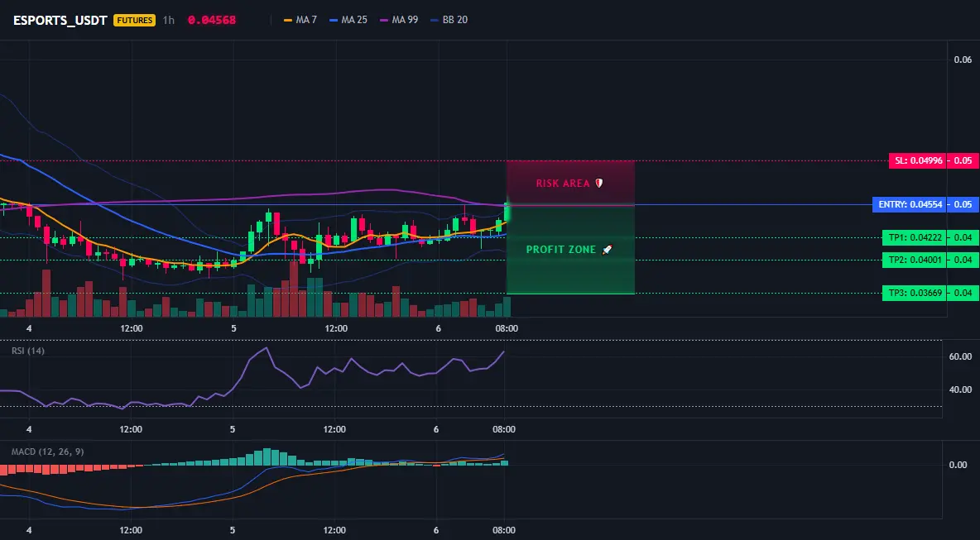Viewport: 980px width, 540px height.
Task: Click the RISK AREA label
Action: pos(563,184)
